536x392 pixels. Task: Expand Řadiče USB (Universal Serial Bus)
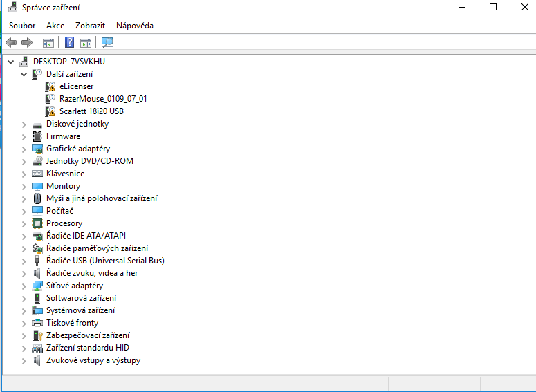click(24, 261)
